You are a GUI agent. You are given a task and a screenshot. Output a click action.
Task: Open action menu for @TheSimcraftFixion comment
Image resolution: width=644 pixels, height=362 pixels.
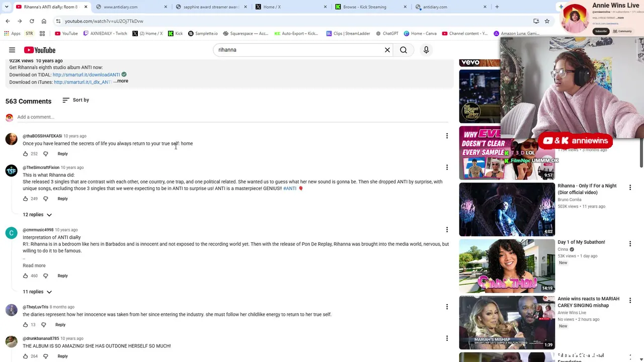[447, 167]
